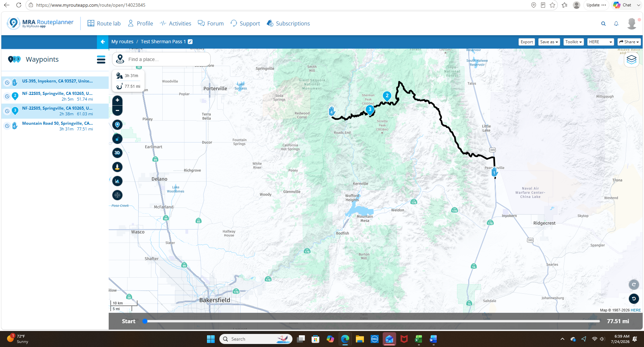Open the Toolkit dropdown

pyautogui.click(x=574, y=42)
